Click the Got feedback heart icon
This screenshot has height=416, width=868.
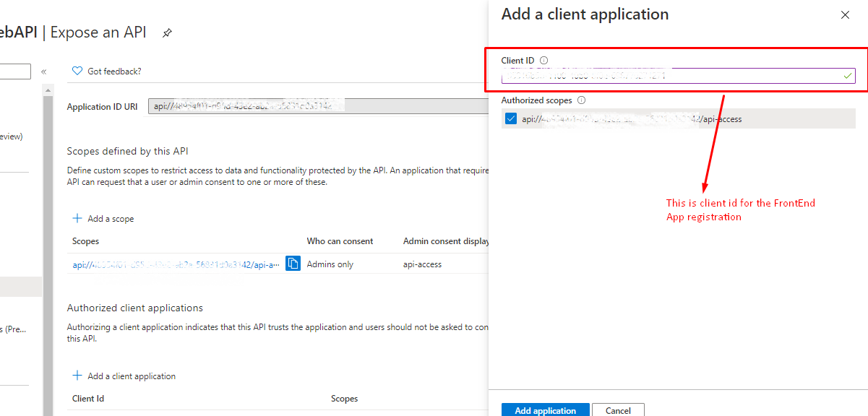point(77,71)
